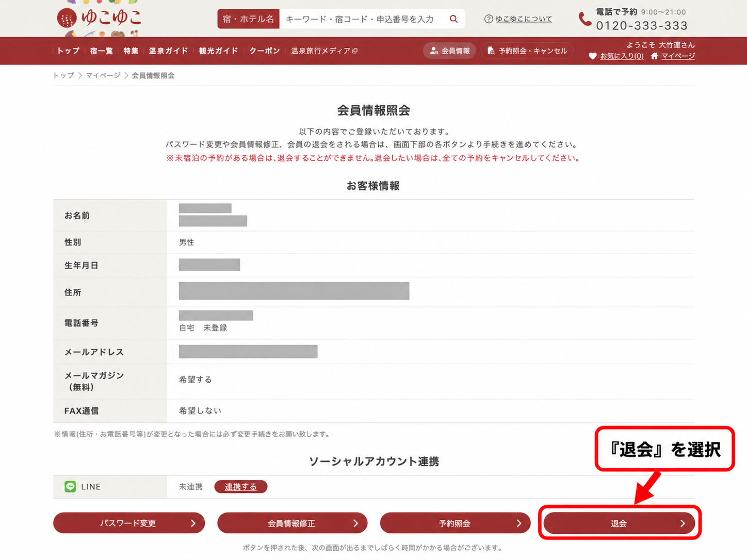Click the 未連携 LINE status text
Screen dimensions: 747x560
click(191, 487)
